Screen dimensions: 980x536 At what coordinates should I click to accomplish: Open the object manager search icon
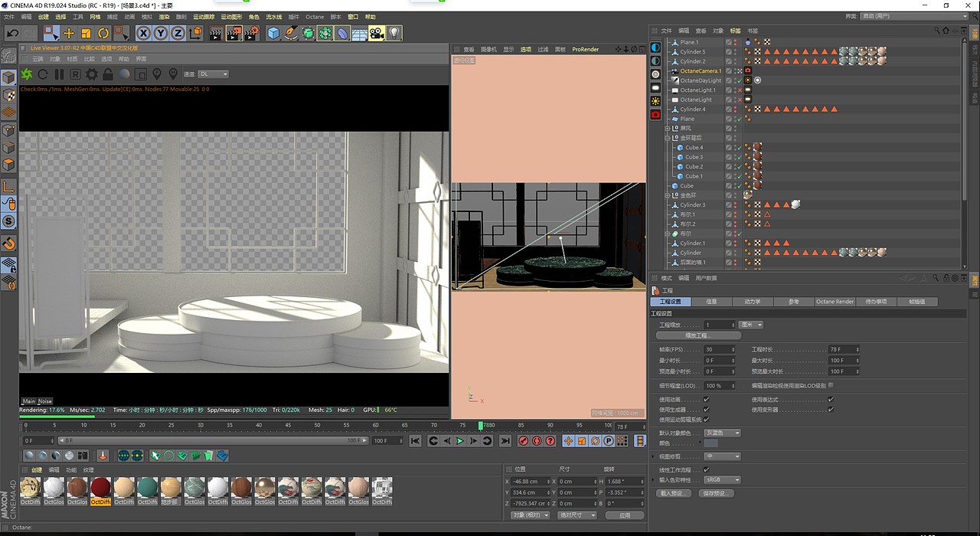(937, 31)
